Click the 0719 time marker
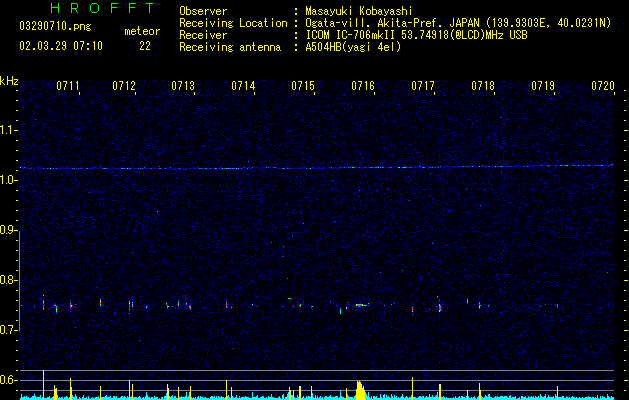The image size is (629, 400). 543,86
